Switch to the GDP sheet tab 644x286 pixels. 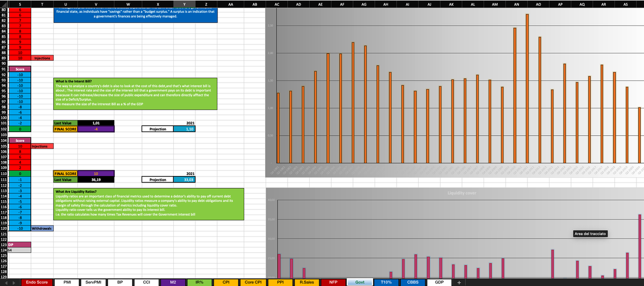[439, 282]
